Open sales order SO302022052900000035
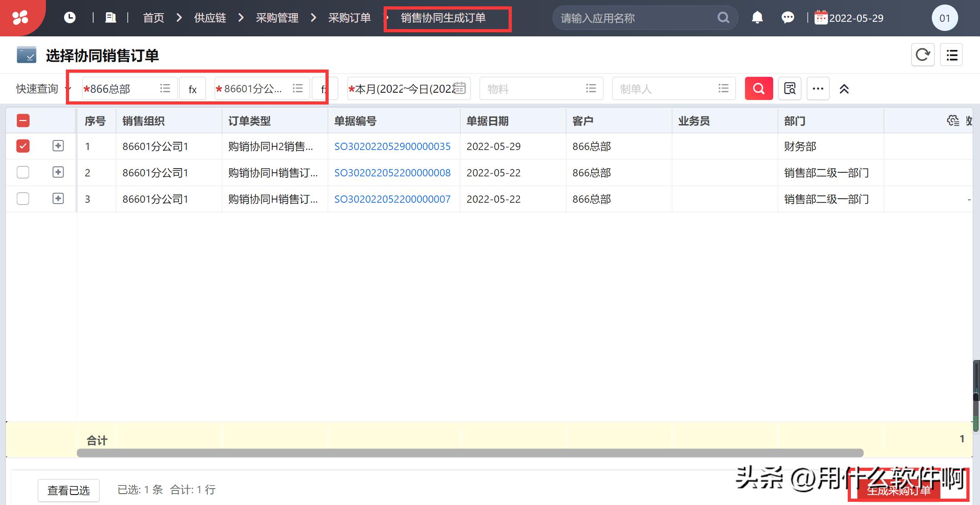Screen dimensions: 980x505 point(392,146)
